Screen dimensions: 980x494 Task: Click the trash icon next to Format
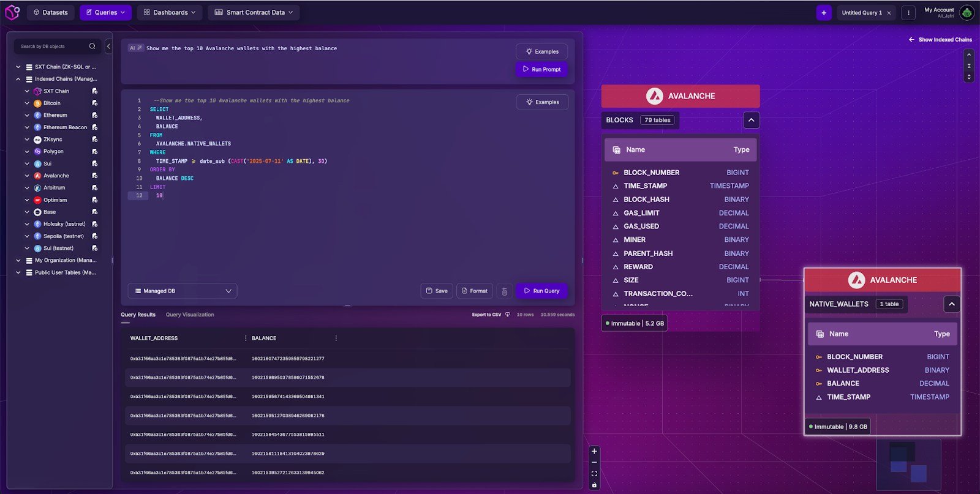(505, 291)
